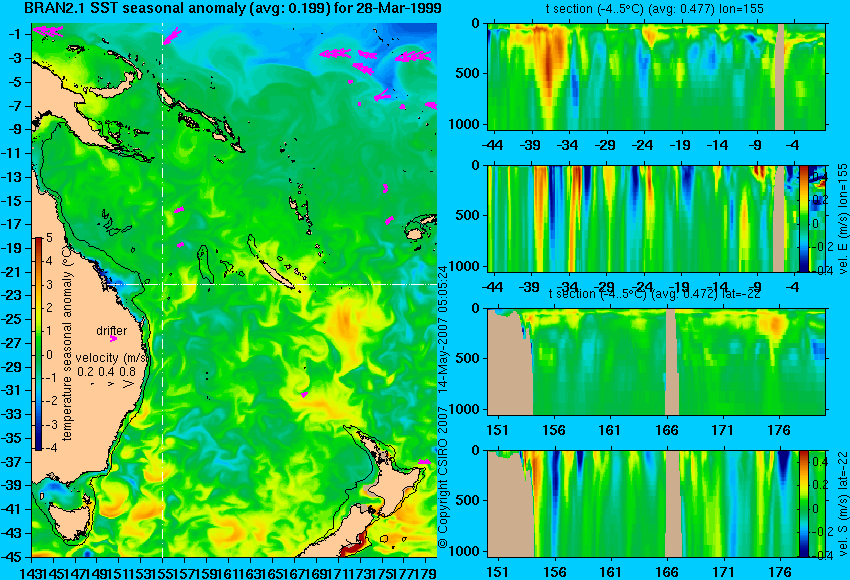Viewport: 850px width, 580px height.
Task: Click the drifter arrow off New Zealand's East Cape
Action: (x=426, y=462)
